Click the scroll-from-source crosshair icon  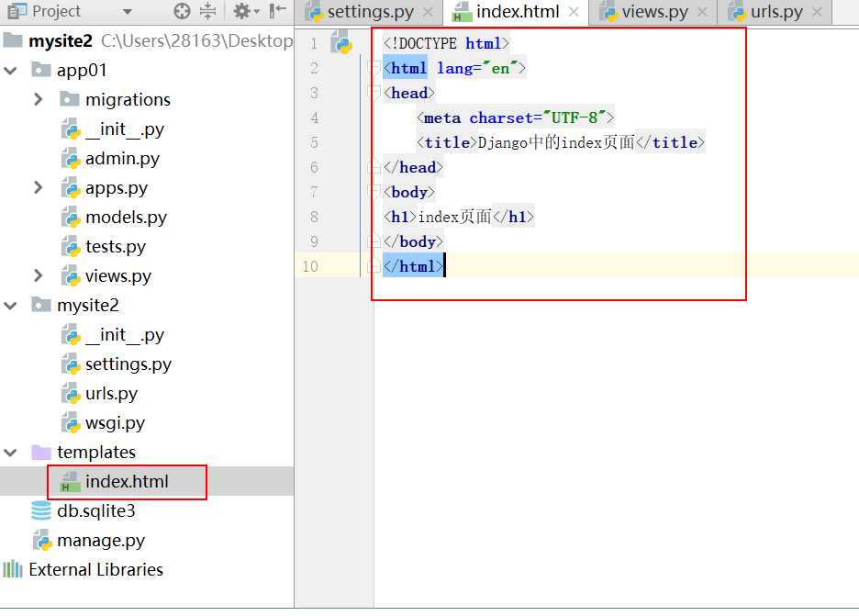182,10
